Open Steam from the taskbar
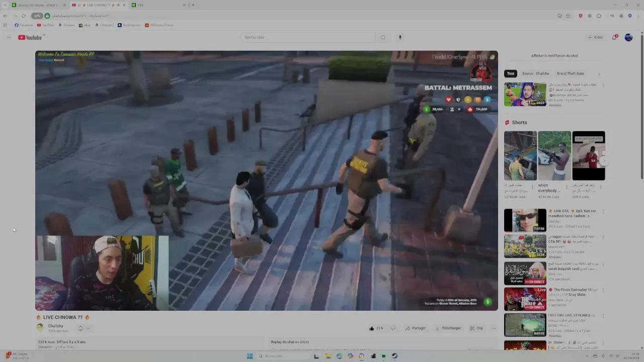The height and width of the screenshot is (362, 644). (394, 356)
